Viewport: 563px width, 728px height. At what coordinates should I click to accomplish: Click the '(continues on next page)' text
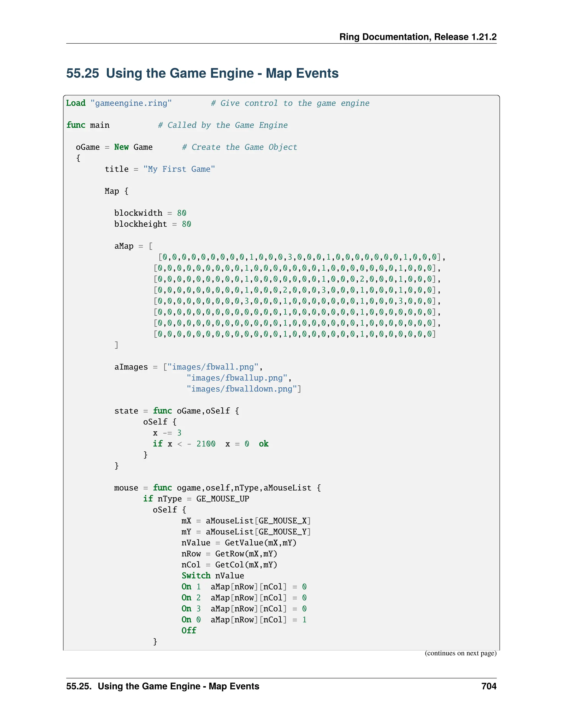[x=460, y=653]
